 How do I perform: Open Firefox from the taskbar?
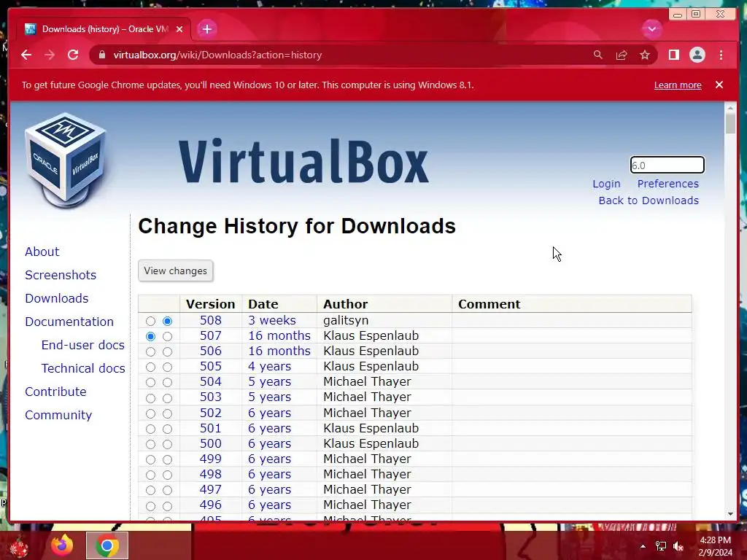[x=63, y=545]
